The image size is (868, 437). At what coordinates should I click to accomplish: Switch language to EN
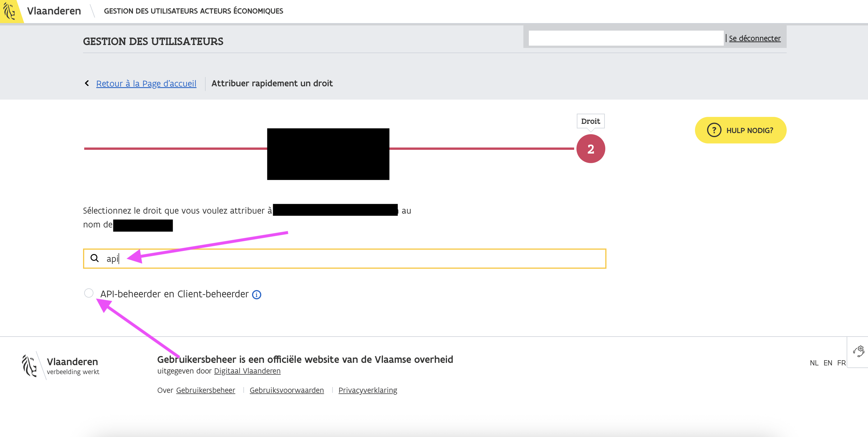pos(828,363)
